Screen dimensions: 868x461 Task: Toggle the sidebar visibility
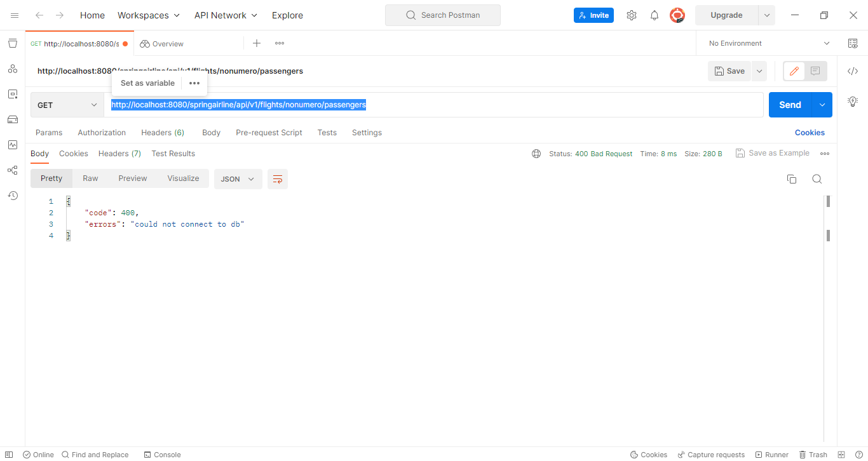(8, 455)
